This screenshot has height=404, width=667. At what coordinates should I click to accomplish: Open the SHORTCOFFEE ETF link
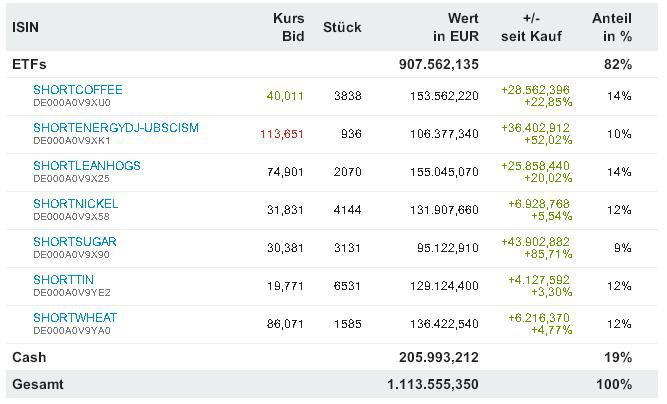coord(78,90)
